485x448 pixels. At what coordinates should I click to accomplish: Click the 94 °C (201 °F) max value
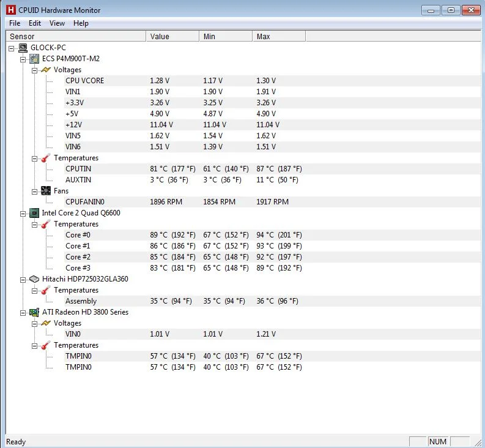pos(279,235)
